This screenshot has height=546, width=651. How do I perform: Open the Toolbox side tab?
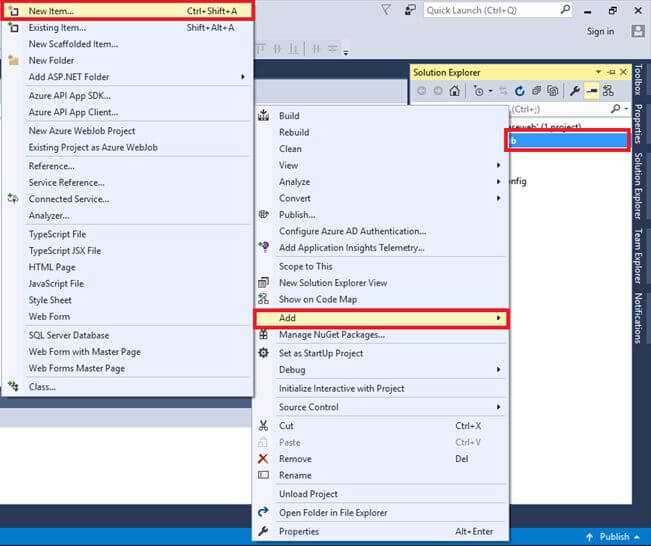click(639, 79)
